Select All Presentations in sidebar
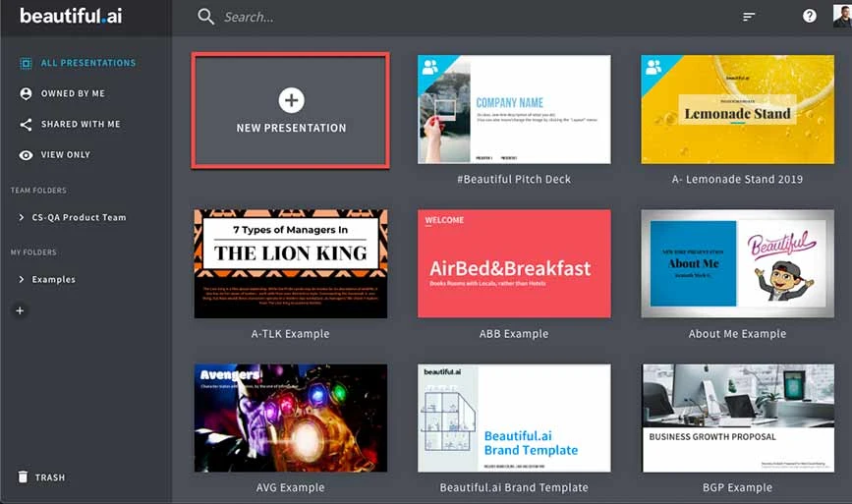Image resolution: width=852 pixels, height=504 pixels. click(87, 63)
